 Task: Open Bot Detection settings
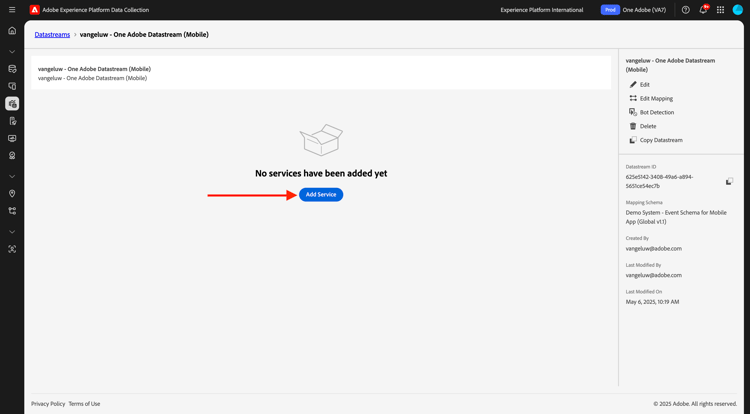(x=651, y=112)
